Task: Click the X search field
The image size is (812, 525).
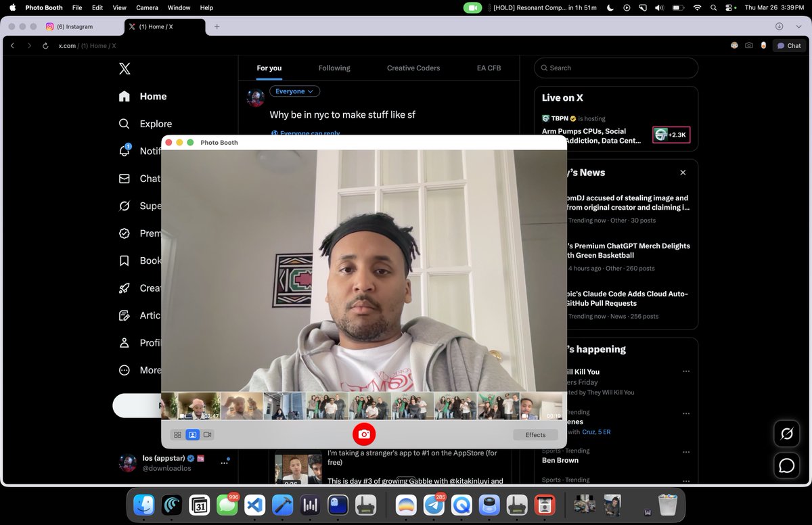Action: (x=616, y=68)
